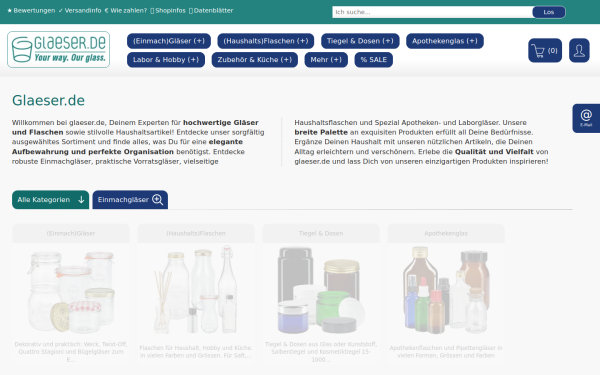Open the % SALE menu item
Image resolution: width=600 pixels, height=375 pixels.
tap(373, 60)
